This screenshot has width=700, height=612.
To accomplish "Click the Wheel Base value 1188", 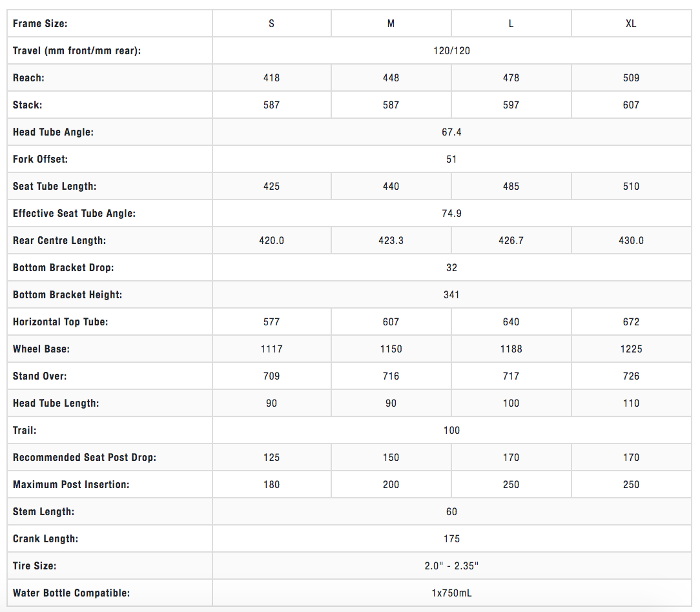I will (x=511, y=349).
